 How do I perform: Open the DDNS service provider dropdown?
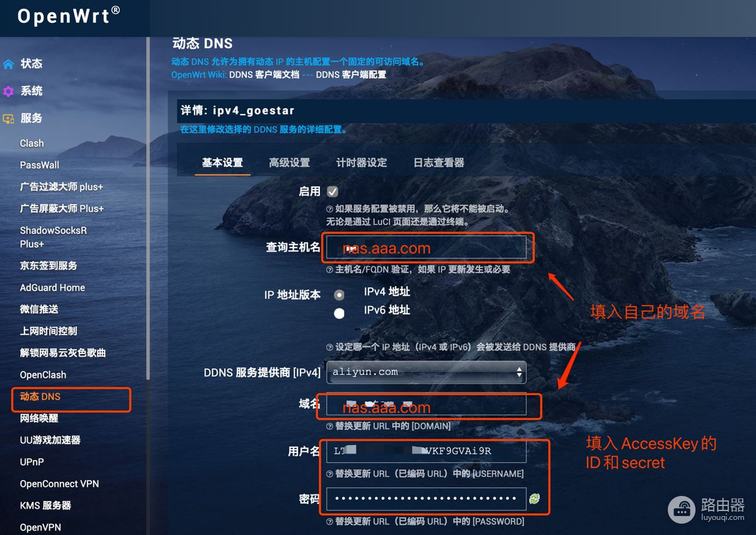(427, 372)
